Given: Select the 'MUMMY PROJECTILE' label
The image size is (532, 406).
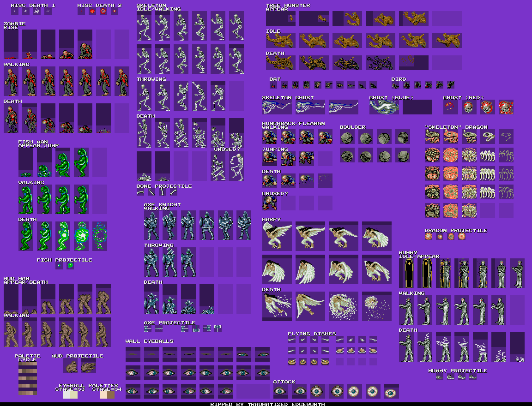Looking at the screenshot, I should pos(458,371).
